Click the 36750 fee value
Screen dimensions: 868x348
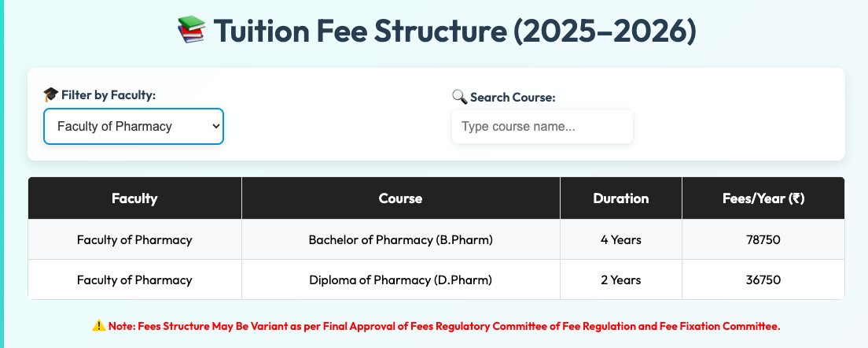coord(763,280)
